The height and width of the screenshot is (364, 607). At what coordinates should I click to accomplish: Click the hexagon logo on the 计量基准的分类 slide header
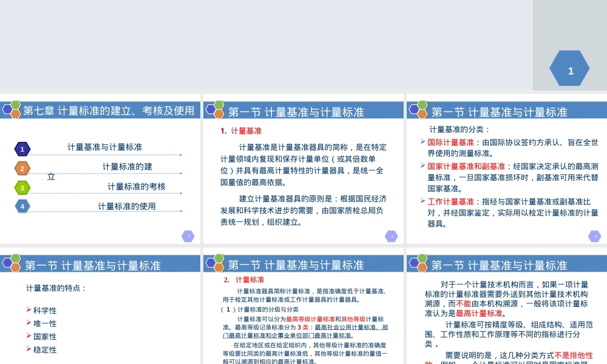pyautogui.click(x=418, y=110)
